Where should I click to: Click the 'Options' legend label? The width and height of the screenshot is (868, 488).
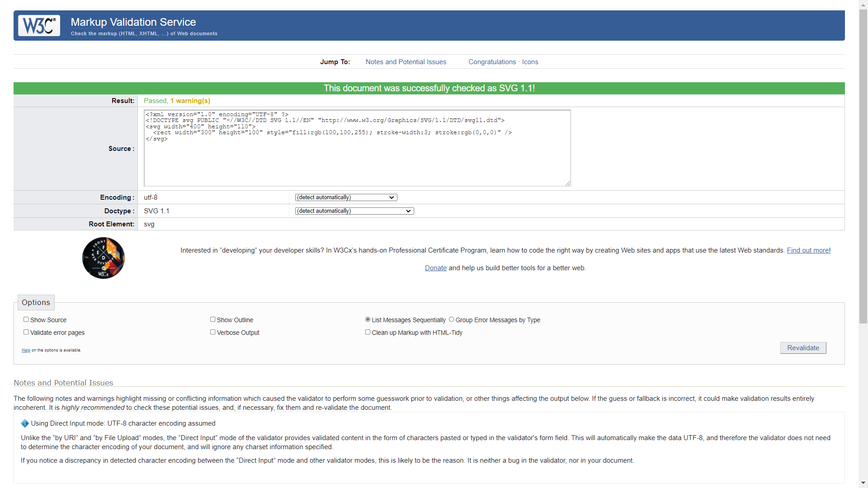point(36,302)
